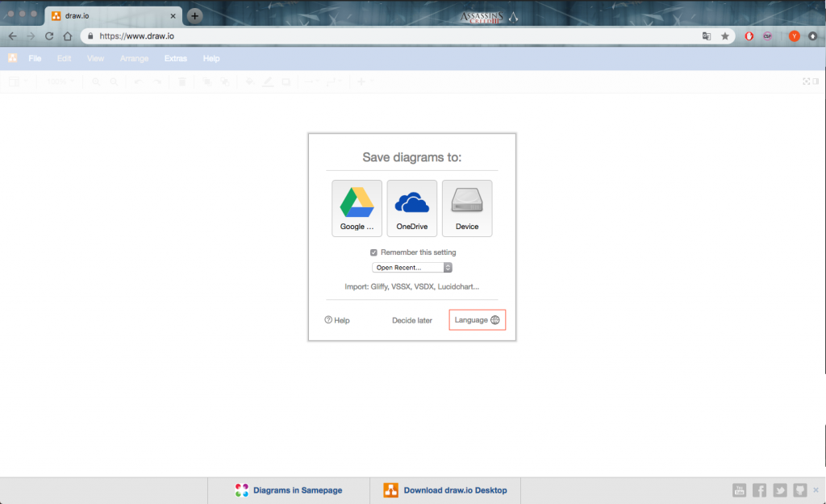Open the Connection arrow style dropdown

[x=311, y=81]
